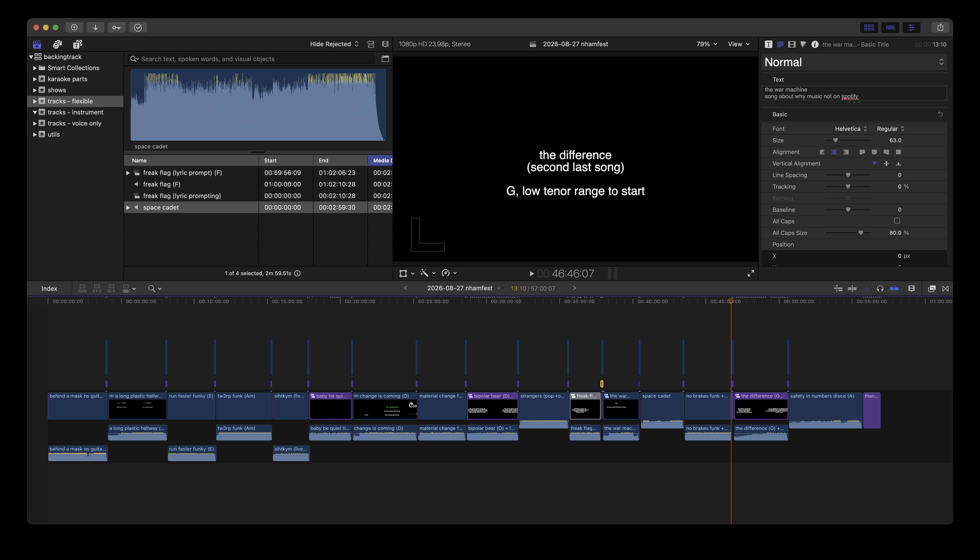Set alignment to left

pos(822,152)
